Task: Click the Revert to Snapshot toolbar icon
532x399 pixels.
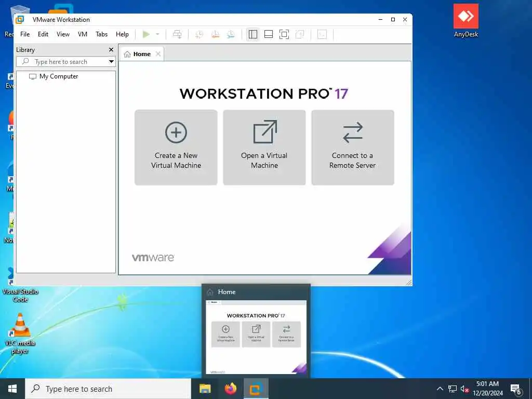Action: click(215, 34)
